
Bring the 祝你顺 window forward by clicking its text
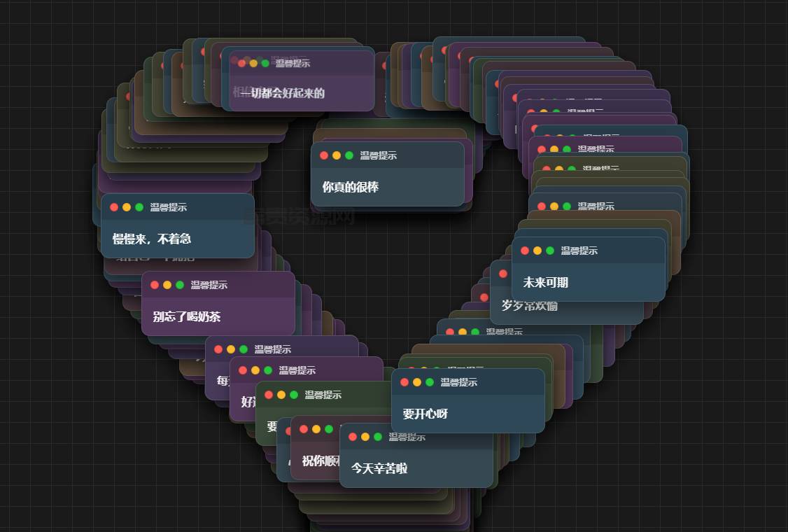(321, 461)
